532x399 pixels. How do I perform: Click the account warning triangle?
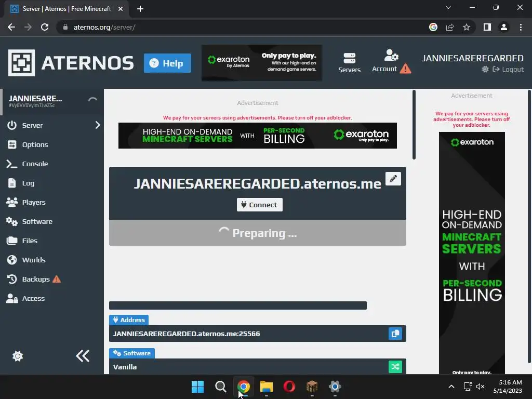pos(405,69)
